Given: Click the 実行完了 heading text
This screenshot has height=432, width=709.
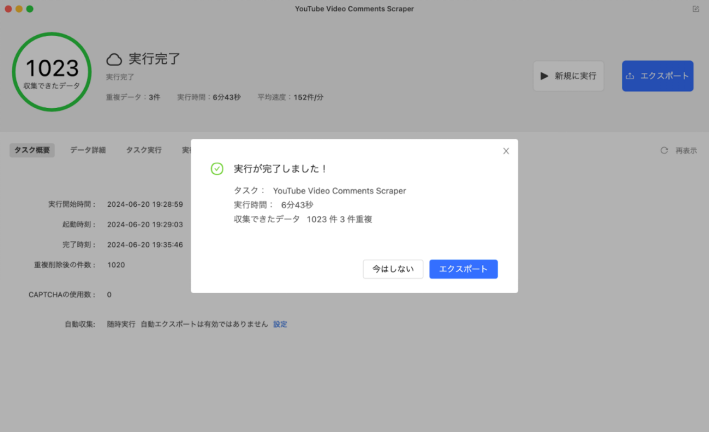Looking at the screenshot, I should [x=154, y=59].
